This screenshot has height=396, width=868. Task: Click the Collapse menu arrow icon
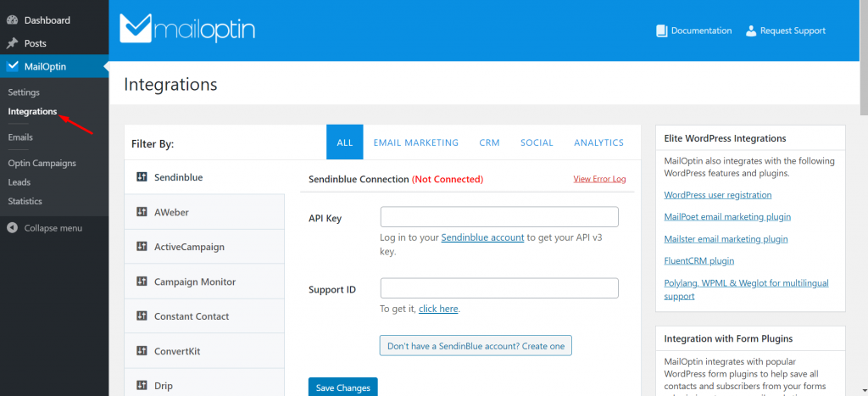tap(13, 227)
